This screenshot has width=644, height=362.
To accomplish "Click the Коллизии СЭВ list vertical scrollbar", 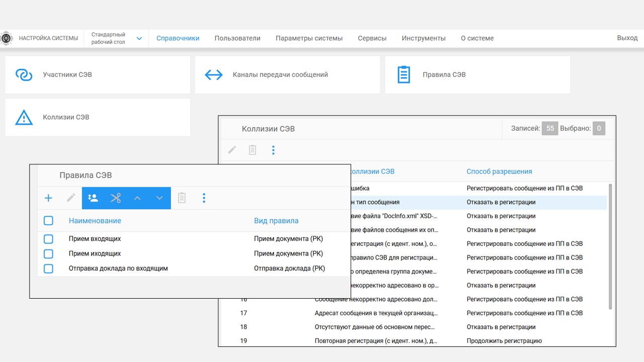I will pos(611,246).
